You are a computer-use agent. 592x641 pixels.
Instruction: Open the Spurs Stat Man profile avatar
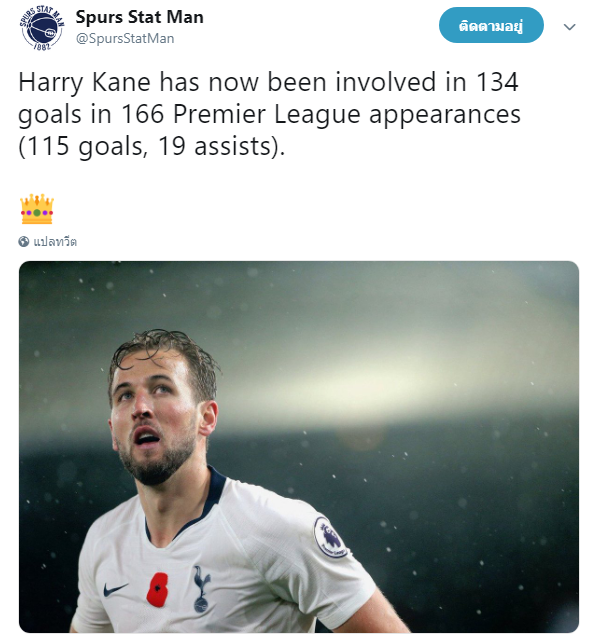tap(42, 27)
